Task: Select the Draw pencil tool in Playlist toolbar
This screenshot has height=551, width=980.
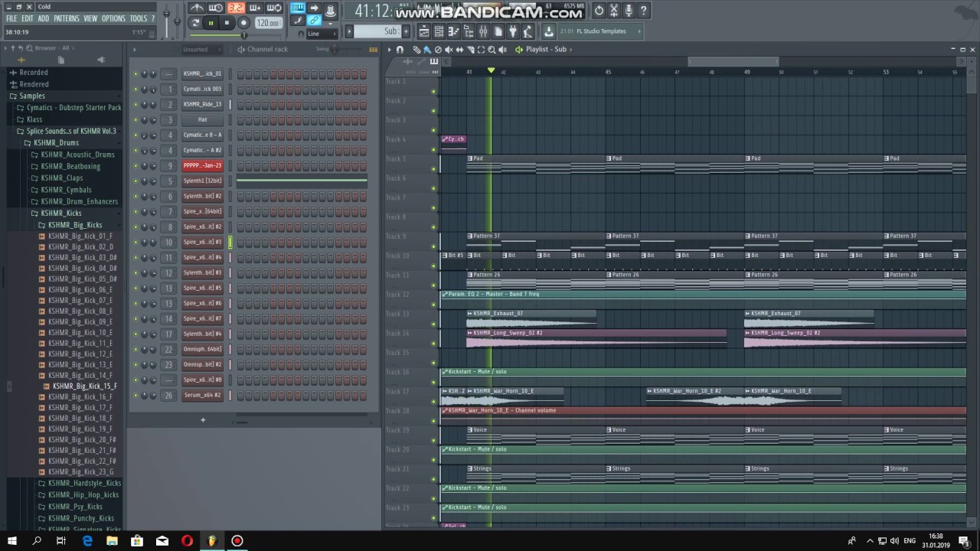Action: click(416, 50)
